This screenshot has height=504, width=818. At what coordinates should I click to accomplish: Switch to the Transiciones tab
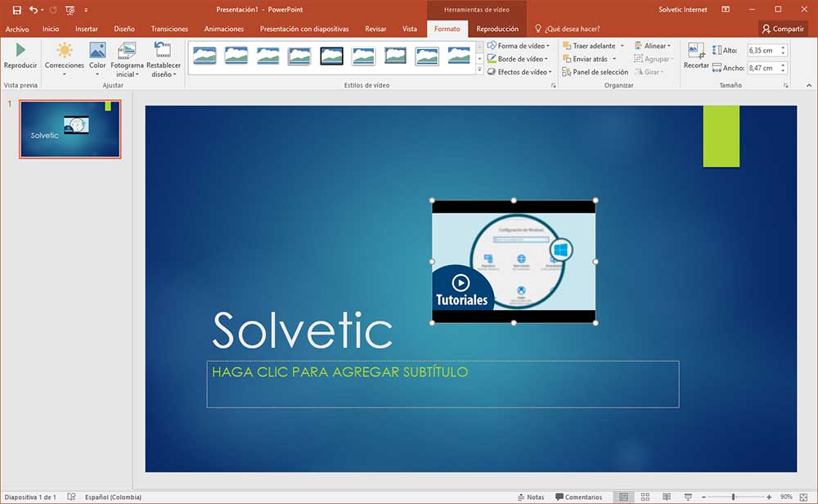click(169, 29)
